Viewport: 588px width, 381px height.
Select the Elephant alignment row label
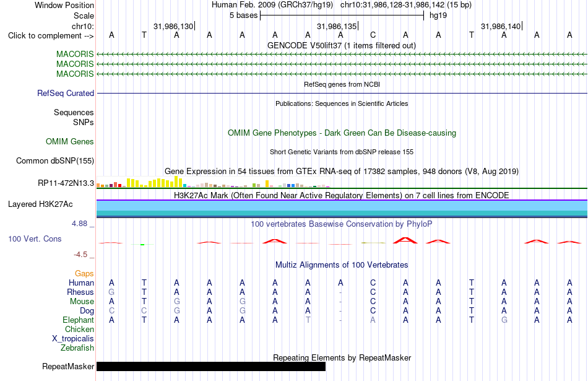(x=78, y=320)
